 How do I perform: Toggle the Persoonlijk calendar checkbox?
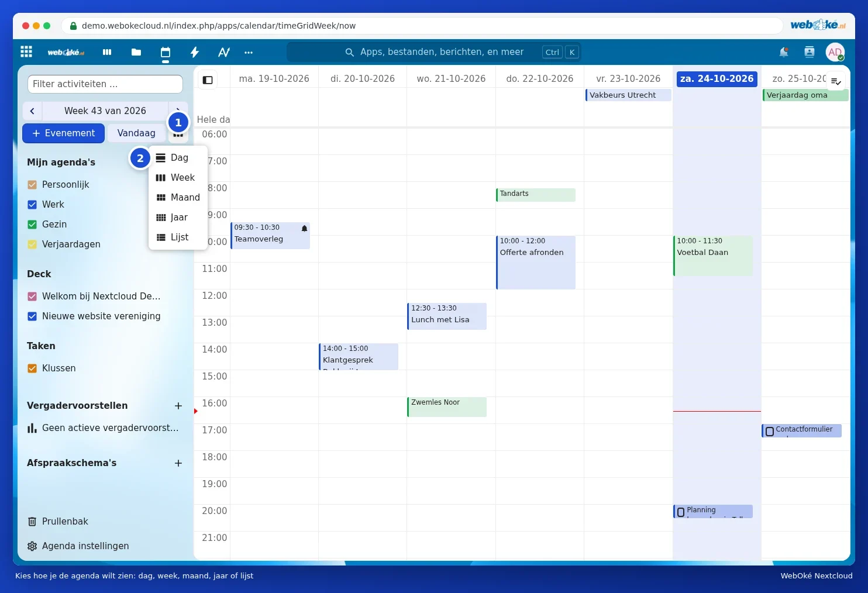[32, 185]
